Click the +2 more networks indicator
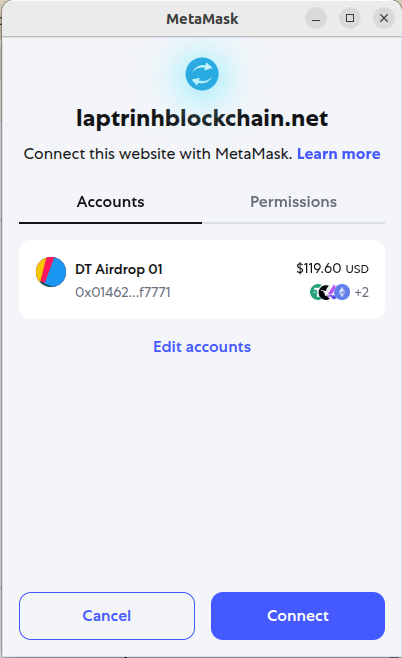Screen dimensions: 402x658 click(362, 292)
